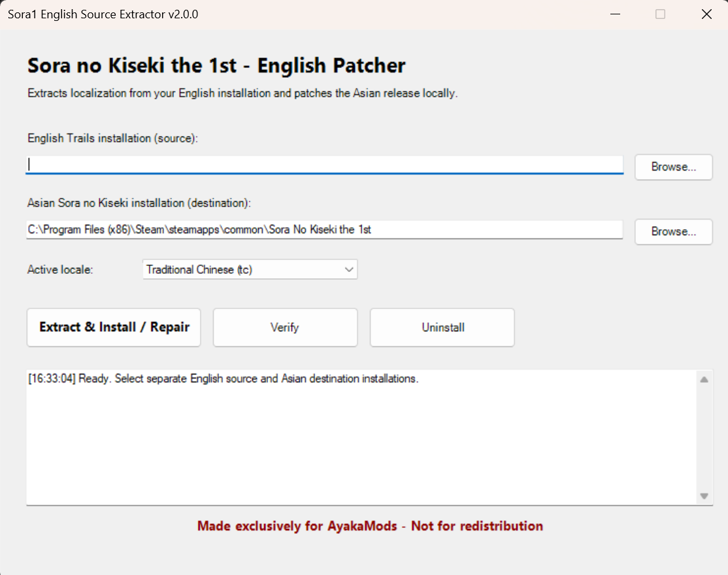Click Extract & Install / Repair button

114,327
